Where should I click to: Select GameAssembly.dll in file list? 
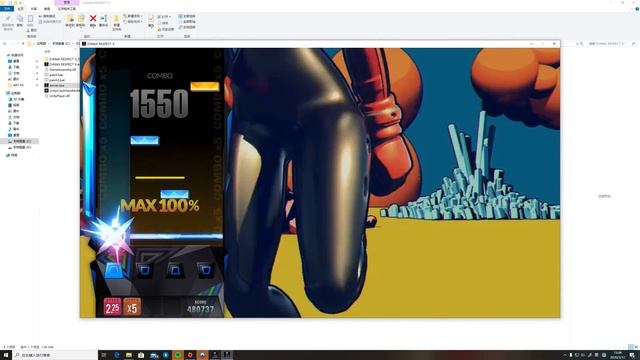60,70
